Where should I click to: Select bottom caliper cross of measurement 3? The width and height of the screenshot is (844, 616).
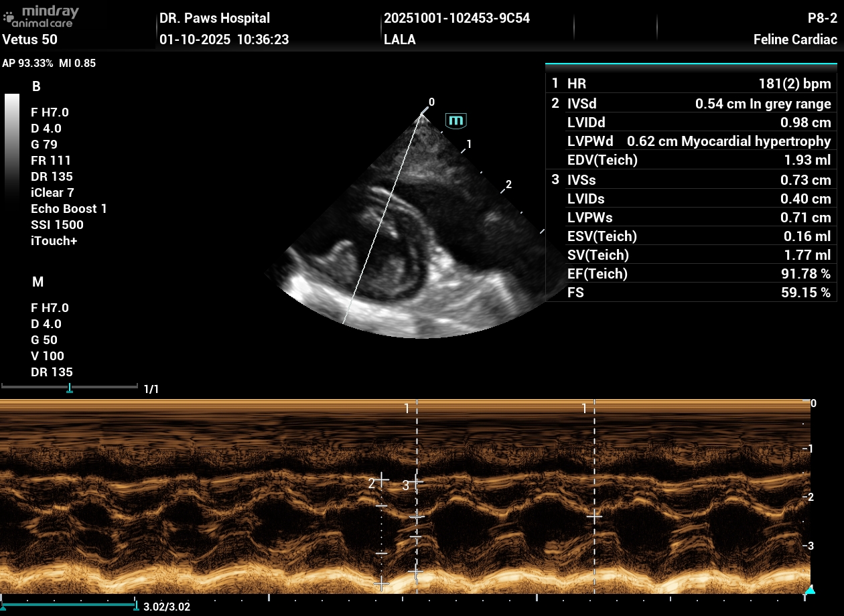(416, 572)
